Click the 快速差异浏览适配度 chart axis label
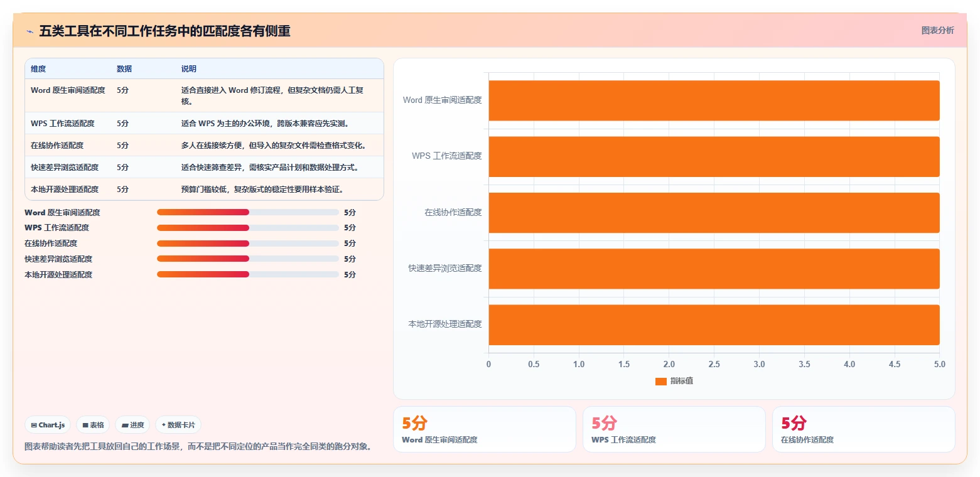The height and width of the screenshot is (477, 980). [445, 268]
